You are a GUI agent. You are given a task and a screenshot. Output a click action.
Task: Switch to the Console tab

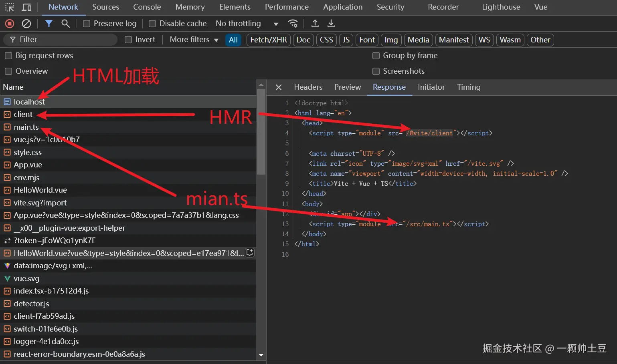pyautogui.click(x=147, y=7)
